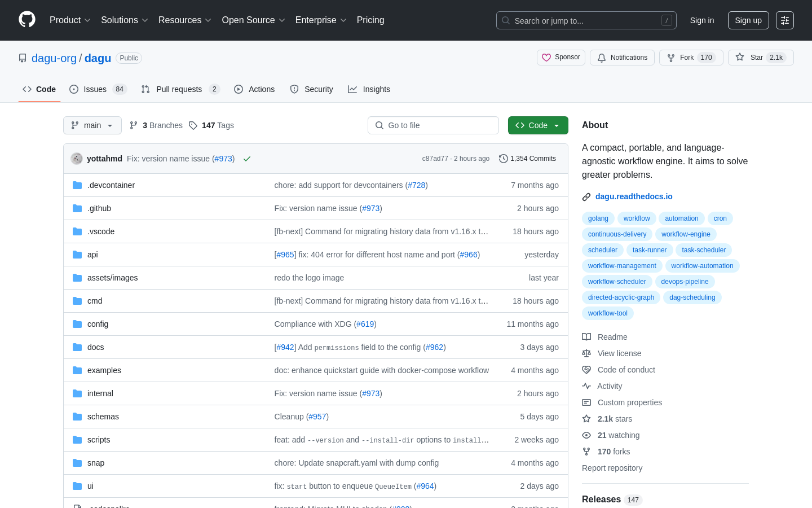Viewport: 812px width, 508px height.
Task: Click the folder icon for .vscode
Action: 77,231
